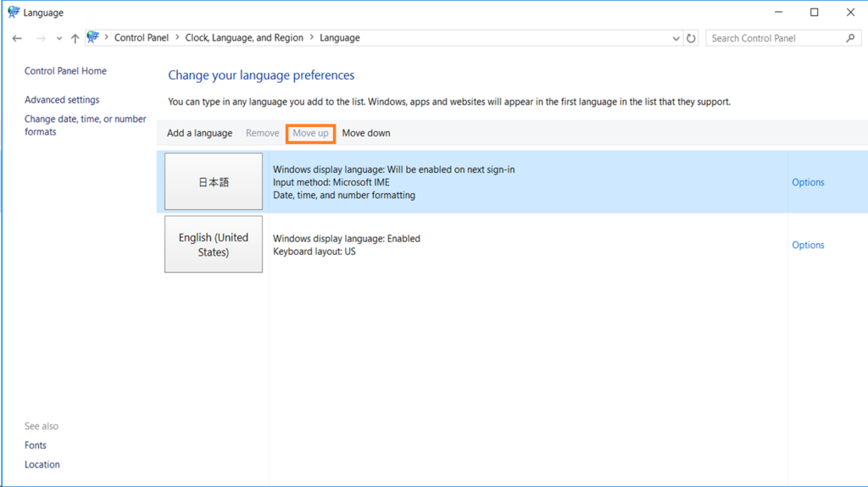
Task: Close the Language window
Action: pos(850,12)
